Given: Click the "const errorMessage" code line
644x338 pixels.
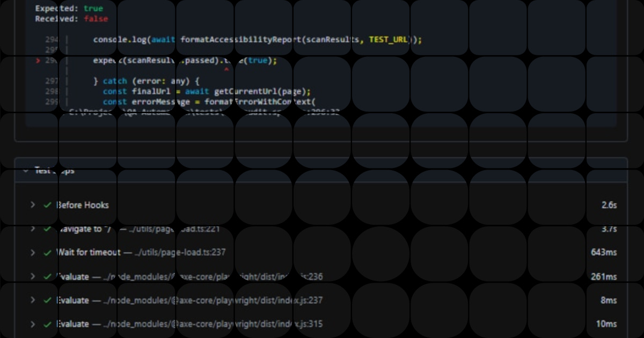Looking at the screenshot, I should coord(209,101).
